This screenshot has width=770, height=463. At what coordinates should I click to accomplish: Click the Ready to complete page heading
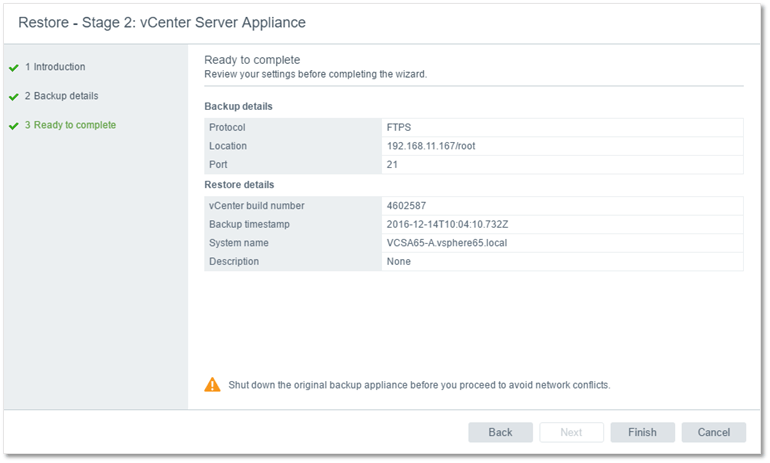(252, 60)
